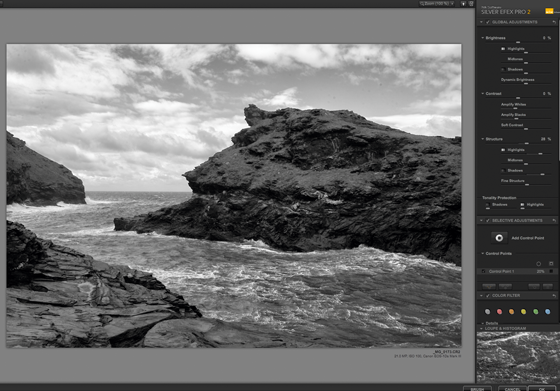Click the control point size circle icon
This screenshot has width=560, height=391.
point(539,264)
